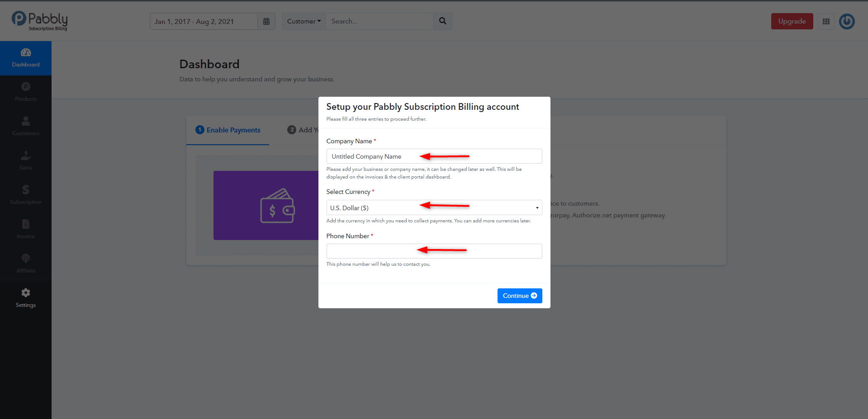Open the apps grid icon
Screen dimensions: 868x419
pyautogui.click(x=826, y=21)
